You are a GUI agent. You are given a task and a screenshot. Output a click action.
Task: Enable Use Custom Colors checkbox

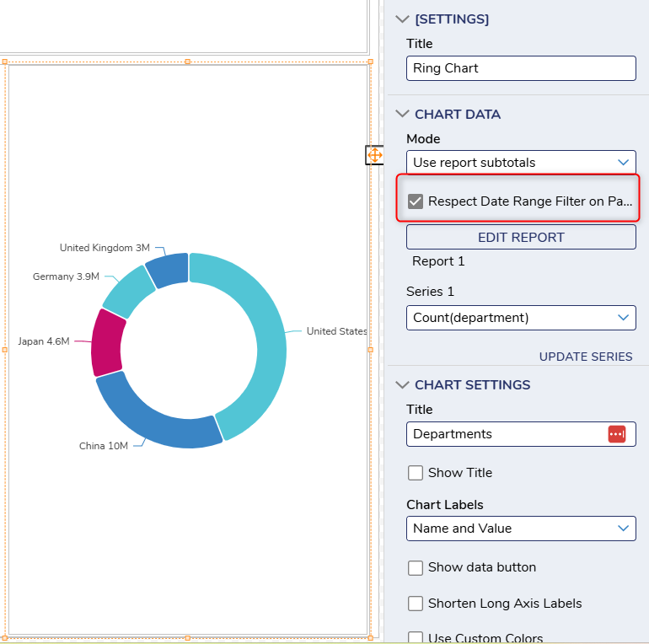click(x=416, y=637)
